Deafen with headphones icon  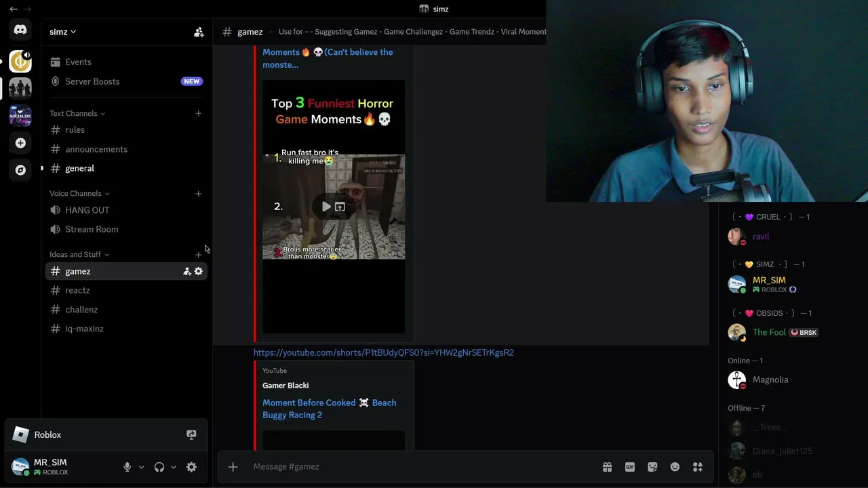coord(159,467)
